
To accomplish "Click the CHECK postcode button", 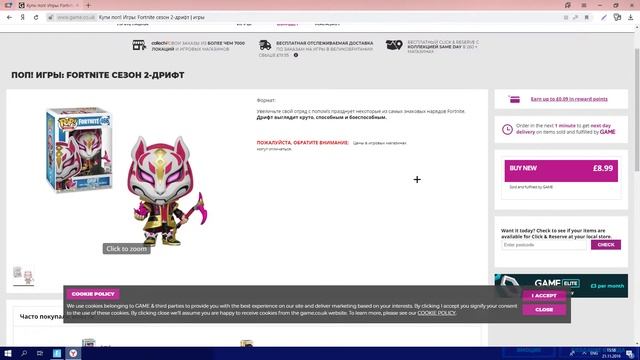I will (606, 244).
